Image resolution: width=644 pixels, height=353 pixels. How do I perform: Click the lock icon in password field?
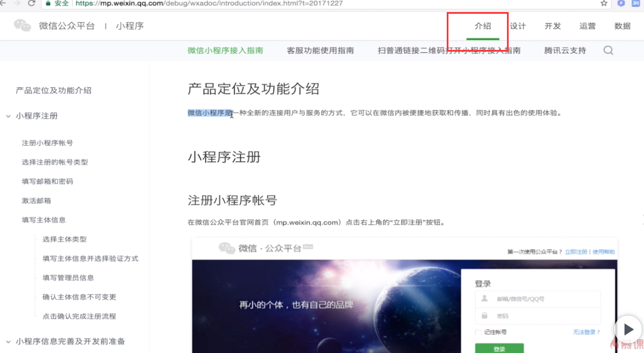click(485, 315)
